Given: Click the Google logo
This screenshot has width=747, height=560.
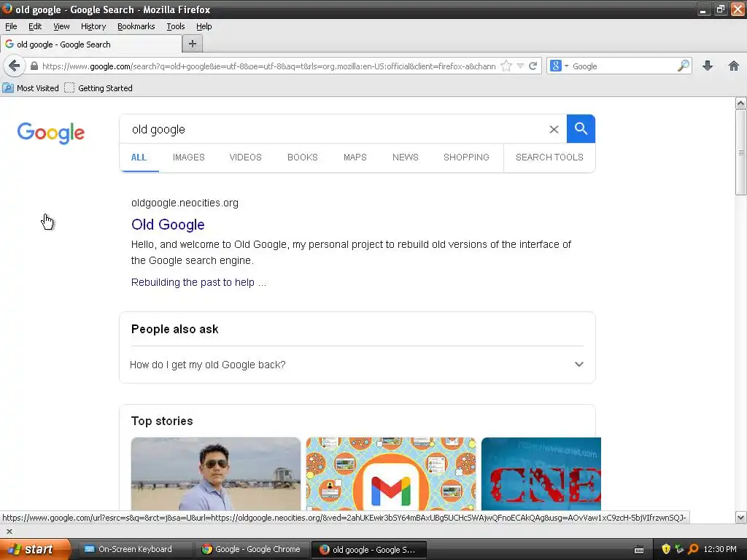Looking at the screenshot, I should (x=51, y=133).
